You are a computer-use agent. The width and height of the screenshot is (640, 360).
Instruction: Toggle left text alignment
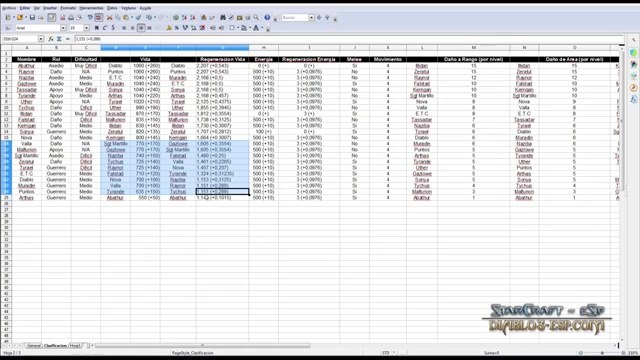(x=124, y=28)
